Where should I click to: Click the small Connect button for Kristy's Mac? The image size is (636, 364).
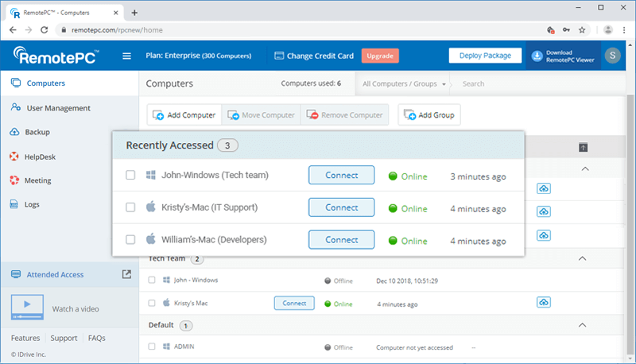pyautogui.click(x=294, y=303)
